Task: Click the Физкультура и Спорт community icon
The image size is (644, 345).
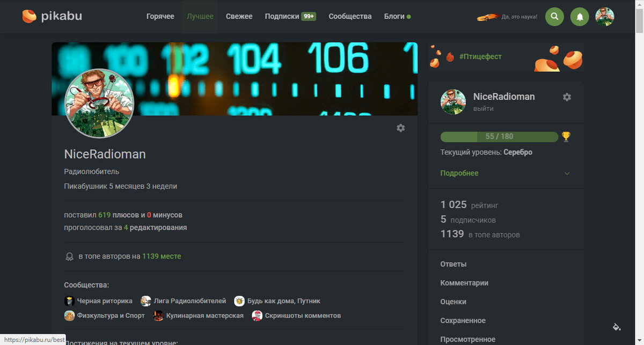Action: tap(69, 315)
